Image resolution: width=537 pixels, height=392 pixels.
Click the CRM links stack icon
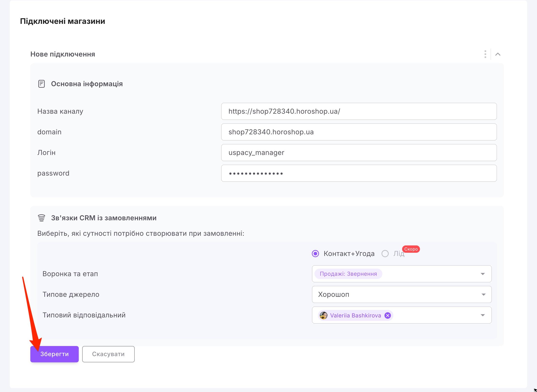pos(42,218)
